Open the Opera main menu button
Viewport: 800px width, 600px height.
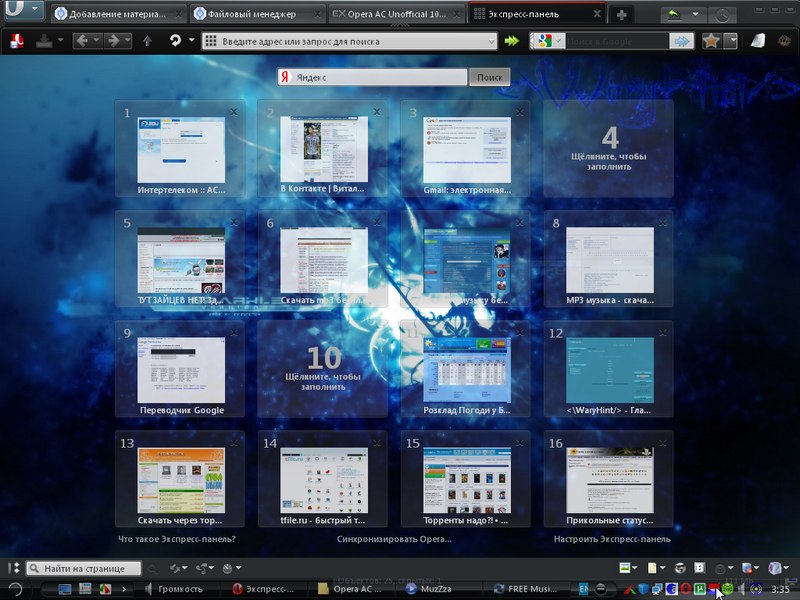coord(23,9)
